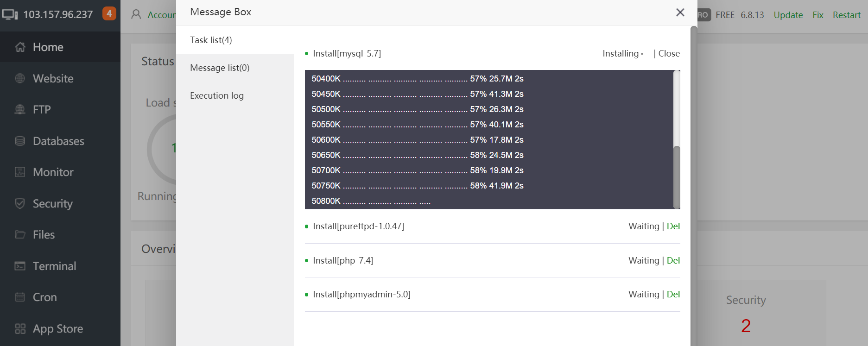Image resolution: width=868 pixels, height=346 pixels.
Task: Click the server monitor icon beside IP address
Action: click(x=10, y=14)
